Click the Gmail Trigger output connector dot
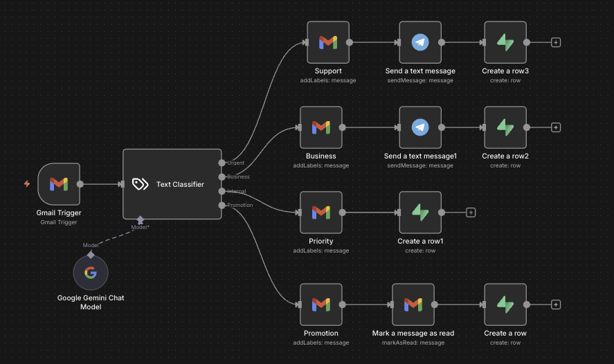 (x=80, y=184)
